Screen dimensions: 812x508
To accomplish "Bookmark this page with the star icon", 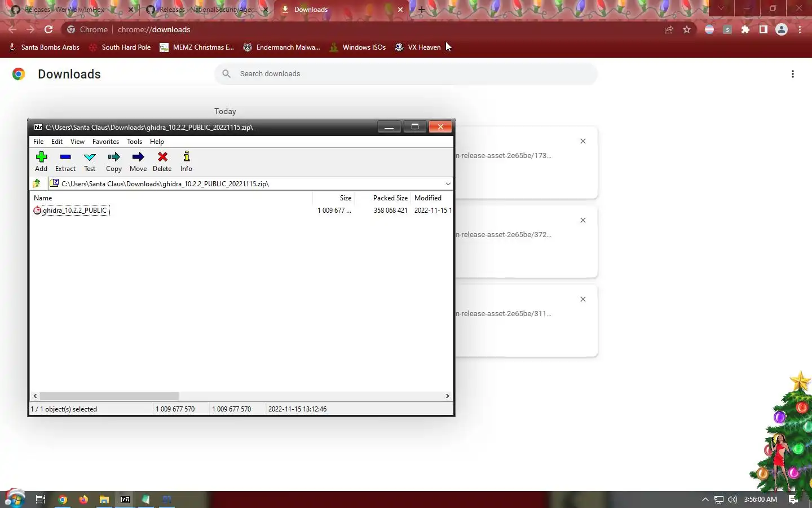I will (687, 29).
